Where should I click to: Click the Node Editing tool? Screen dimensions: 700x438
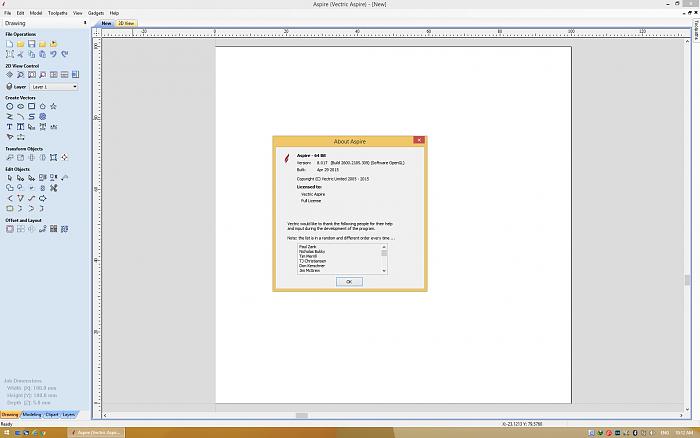[21, 178]
